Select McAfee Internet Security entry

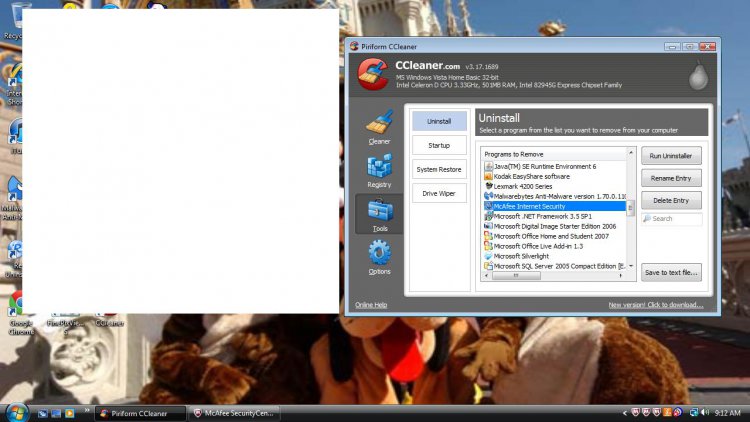[554, 206]
